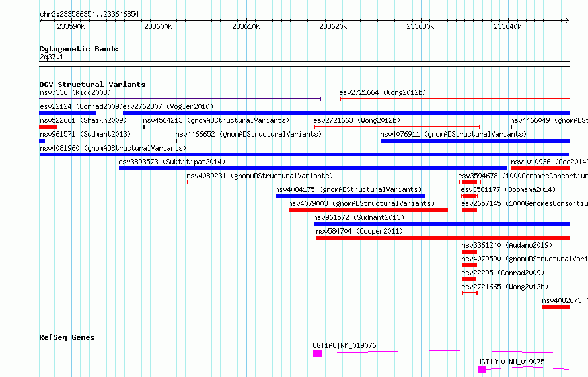Click the nsv7336 thin purple line
This screenshot has width=588, height=377.
(180, 99)
